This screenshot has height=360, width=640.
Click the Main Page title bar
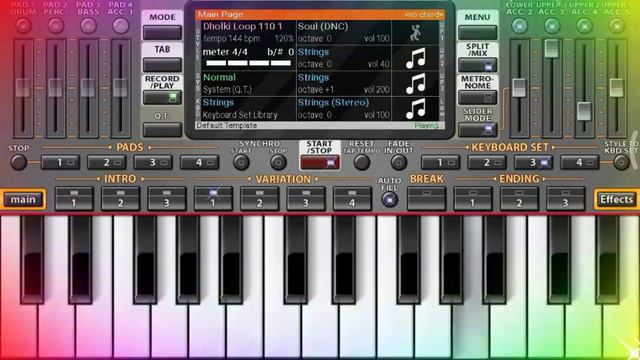[320, 14]
